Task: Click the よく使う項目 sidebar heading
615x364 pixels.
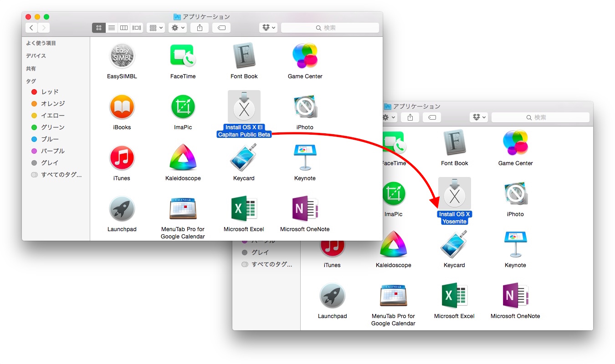Action: (x=41, y=43)
